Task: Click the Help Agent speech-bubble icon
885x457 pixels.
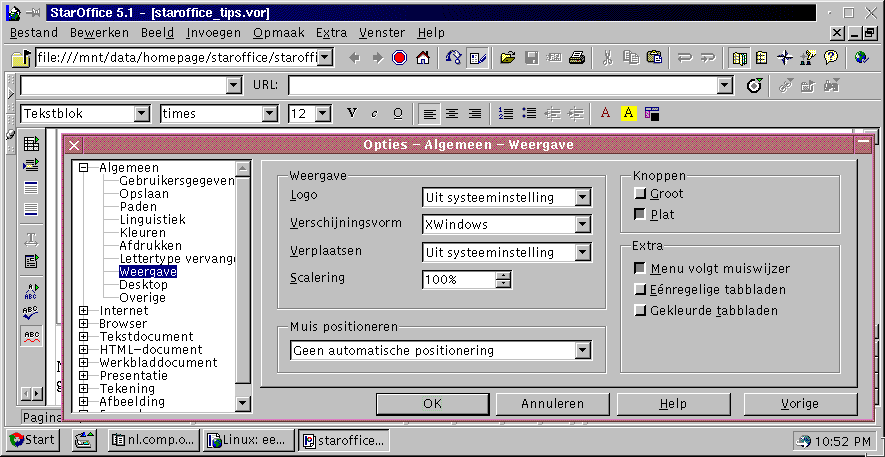Action: click(x=831, y=58)
